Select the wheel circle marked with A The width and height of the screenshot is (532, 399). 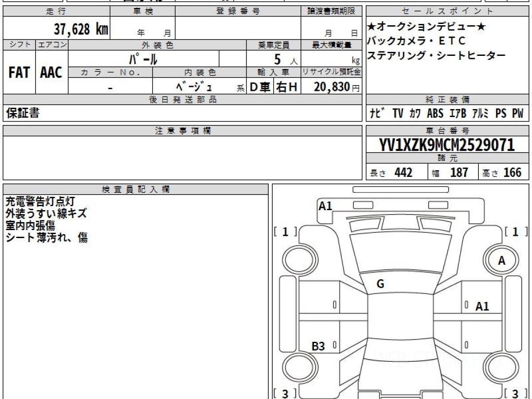[501, 261]
